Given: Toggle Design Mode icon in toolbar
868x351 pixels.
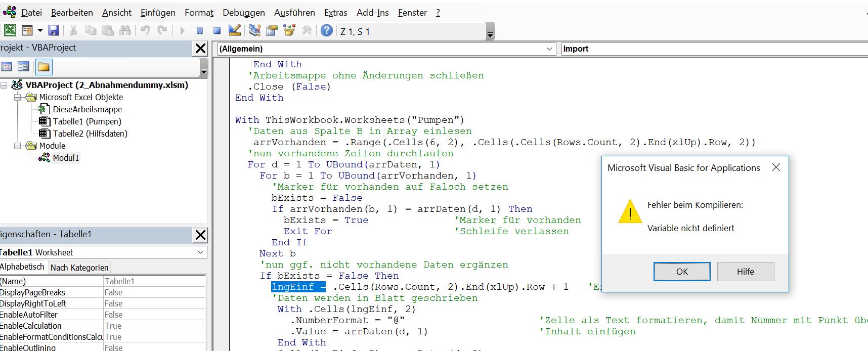Looking at the screenshot, I should coord(235,31).
